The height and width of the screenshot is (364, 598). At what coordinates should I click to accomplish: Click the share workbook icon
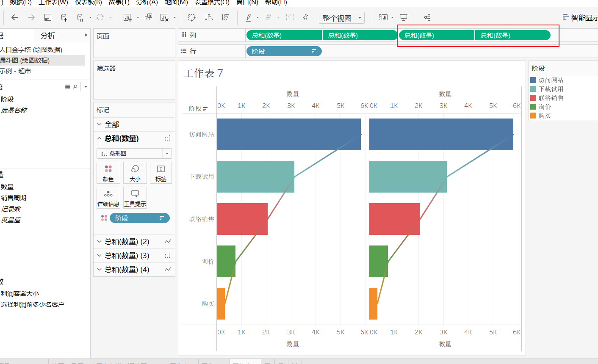coord(427,17)
